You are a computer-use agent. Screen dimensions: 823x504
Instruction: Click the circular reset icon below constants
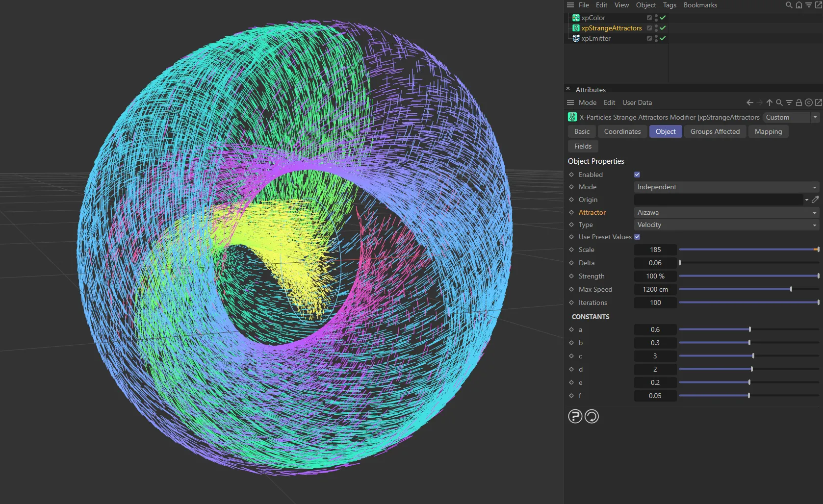[x=592, y=416]
